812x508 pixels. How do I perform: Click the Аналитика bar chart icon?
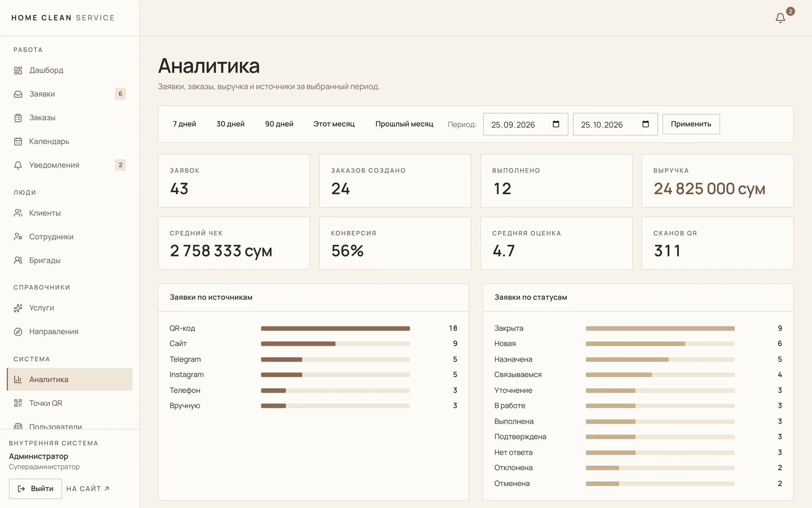[18, 379]
